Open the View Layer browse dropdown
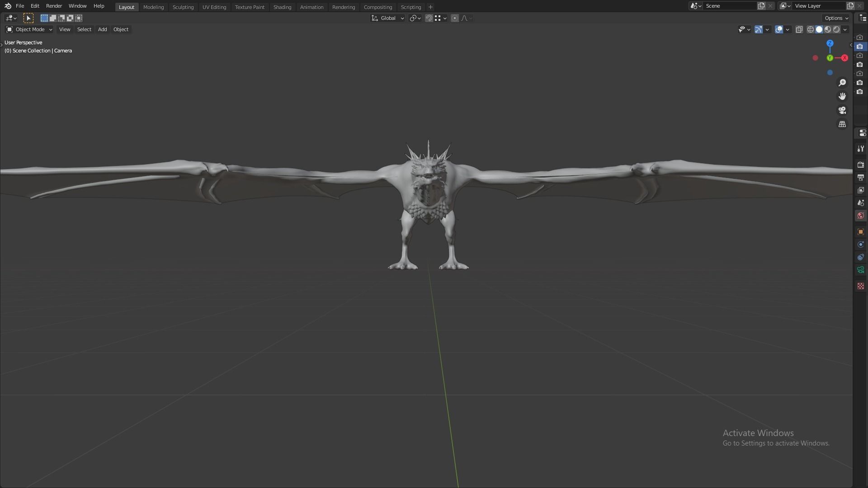Screen dimensions: 868x488 (x=785, y=6)
